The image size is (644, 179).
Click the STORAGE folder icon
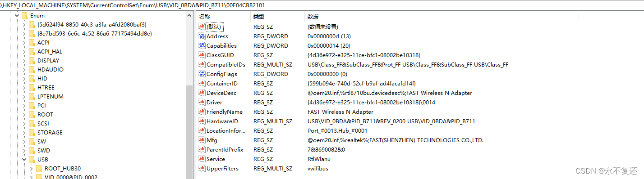pyautogui.click(x=32, y=132)
